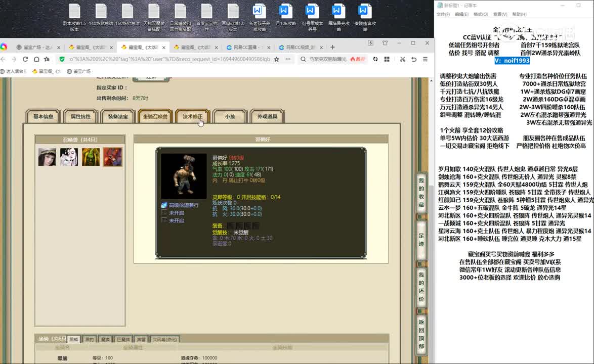Select the green monster summon pet portrait

91,157
